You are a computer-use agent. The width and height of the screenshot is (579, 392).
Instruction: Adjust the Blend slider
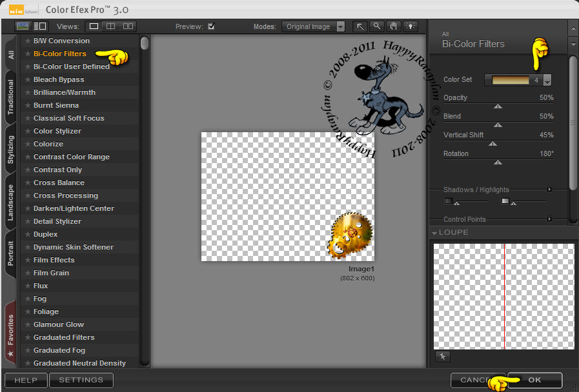tap(498, 125)
